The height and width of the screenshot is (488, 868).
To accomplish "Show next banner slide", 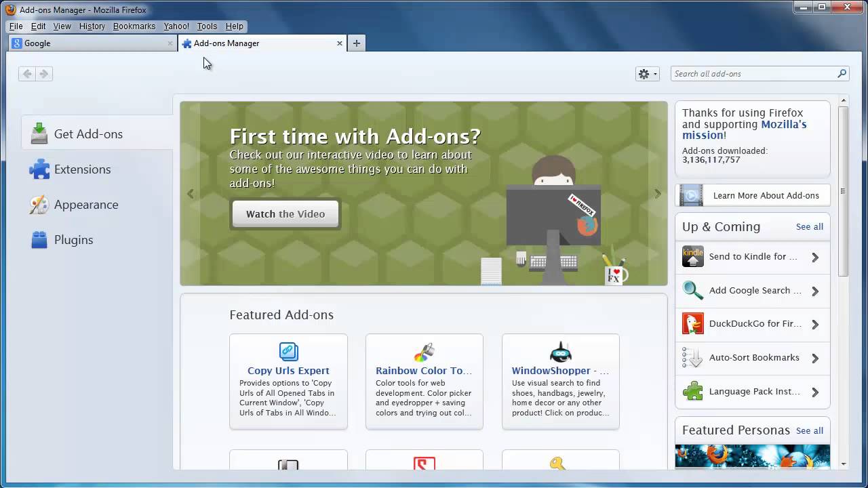I will pos(657,194).
